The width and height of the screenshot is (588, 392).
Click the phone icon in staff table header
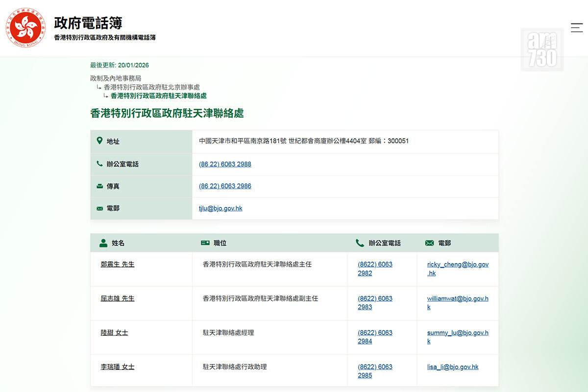(x=360, y=243)
